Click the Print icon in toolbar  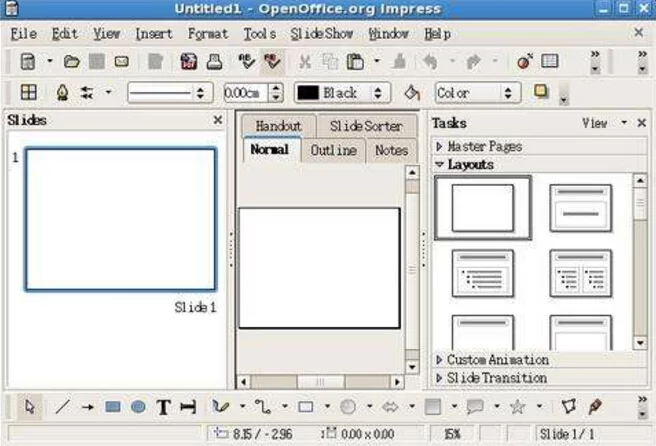213,62
